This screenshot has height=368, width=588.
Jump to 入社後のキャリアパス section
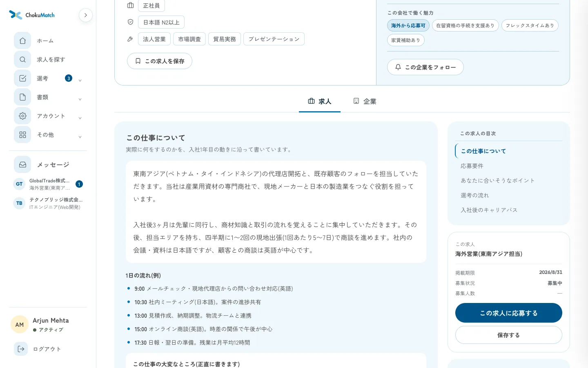pos(489,210)
